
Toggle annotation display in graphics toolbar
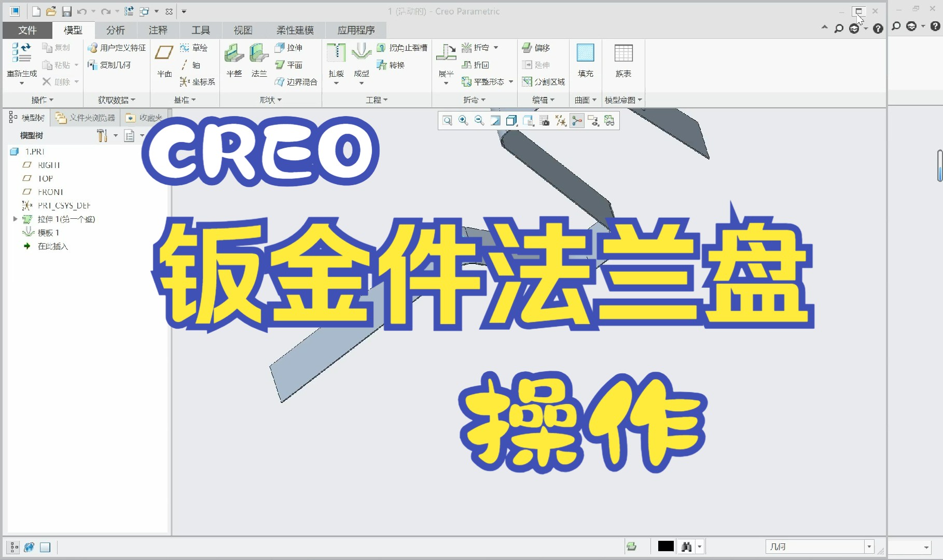594,120
